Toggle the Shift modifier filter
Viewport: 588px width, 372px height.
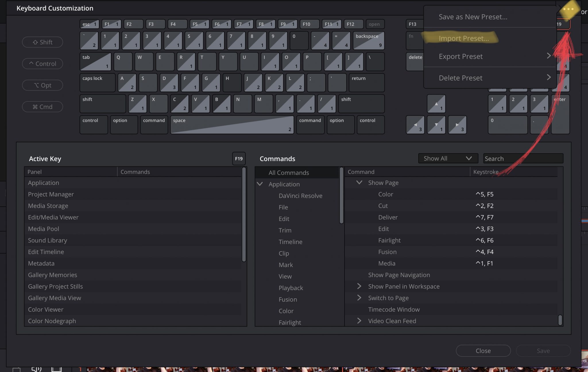[x=42, y=42]
